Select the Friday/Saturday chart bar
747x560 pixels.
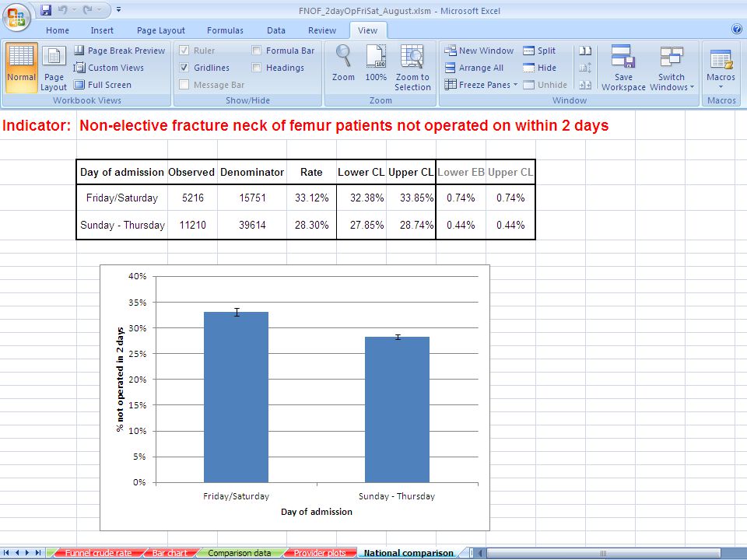click(x=237, y=397)
